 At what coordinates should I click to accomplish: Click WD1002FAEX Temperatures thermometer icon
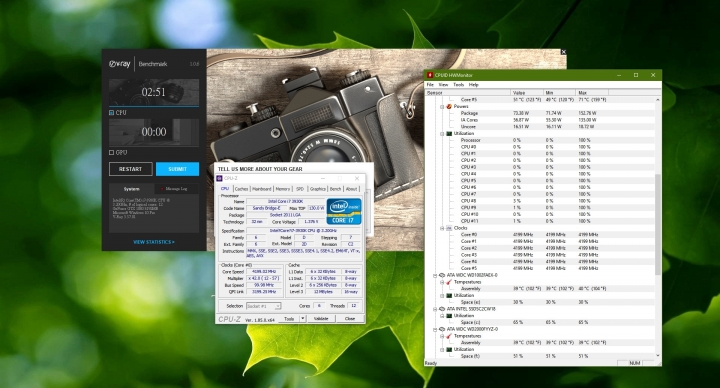(x=449, y=282)
